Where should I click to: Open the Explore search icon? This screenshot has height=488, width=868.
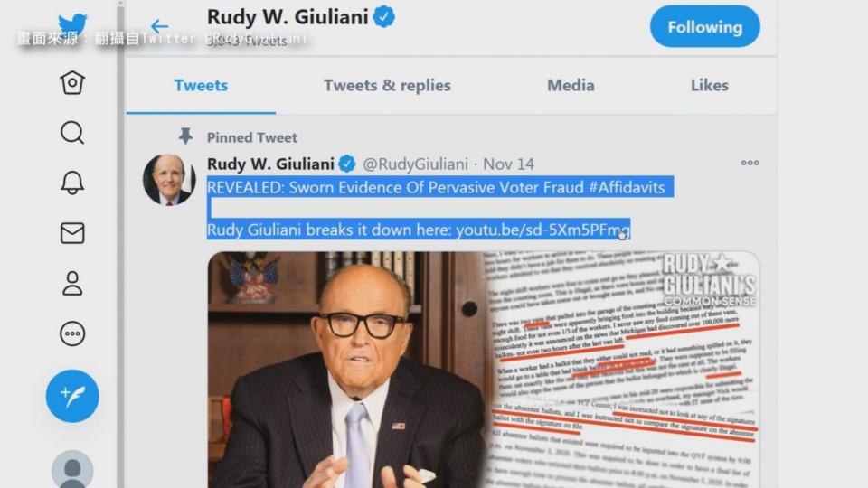(72, 133)
